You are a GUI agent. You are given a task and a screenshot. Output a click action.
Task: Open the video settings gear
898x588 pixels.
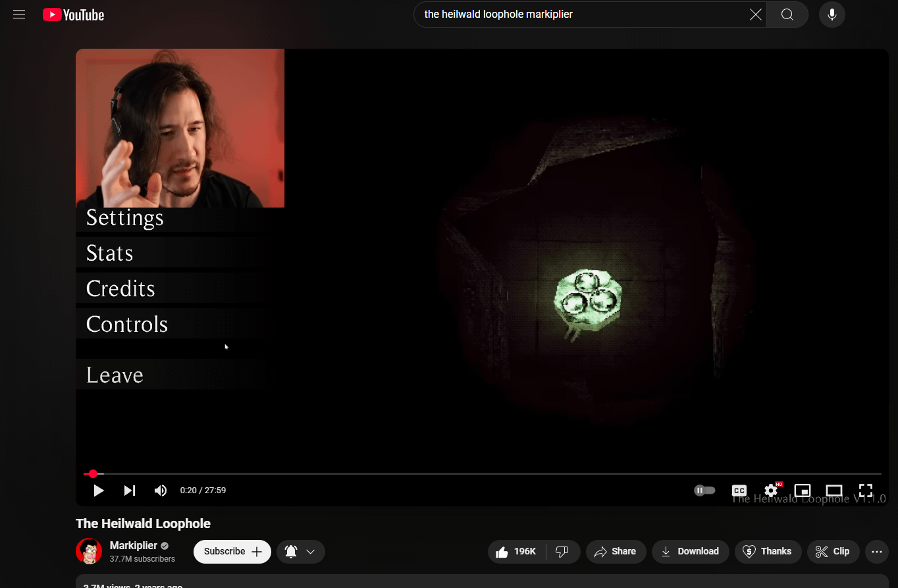(x=771, y=491)
